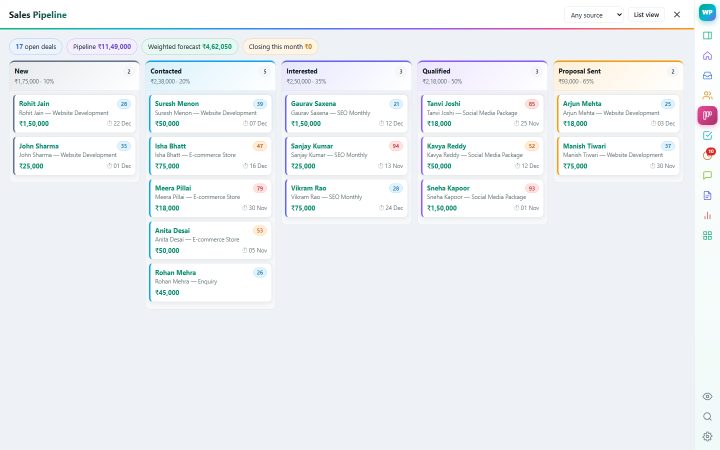The width and height of the screenshot is (720, 450).
Task: Open the Inbox tray icon
Action: coord(707,75)
